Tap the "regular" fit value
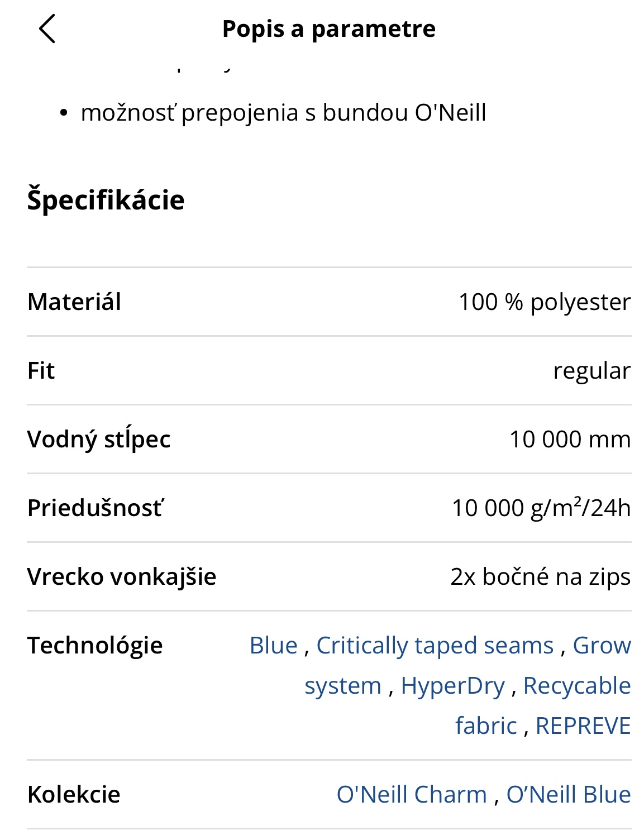 tap(591, 370)
